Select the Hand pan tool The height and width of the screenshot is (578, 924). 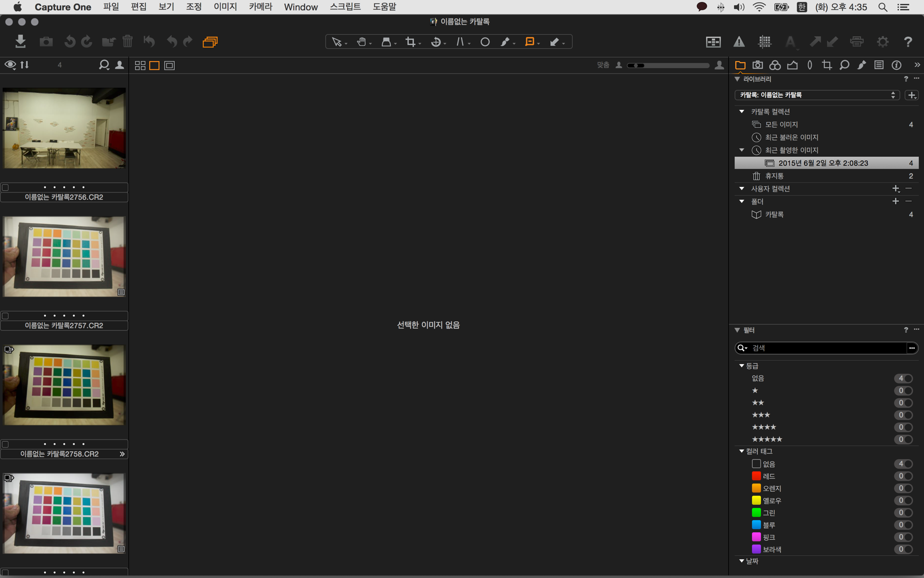(361, 42)
